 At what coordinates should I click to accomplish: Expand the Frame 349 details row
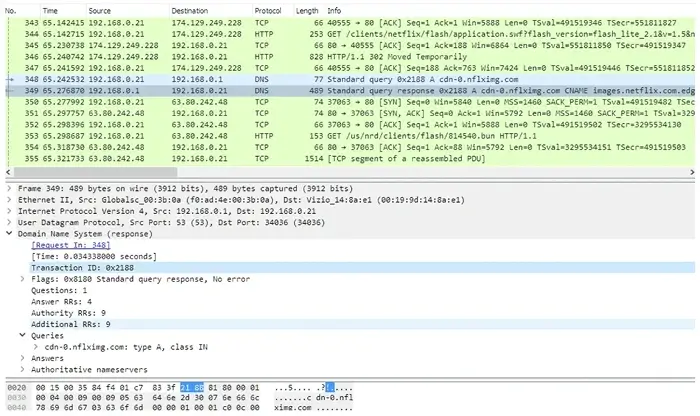coord(9,188)
